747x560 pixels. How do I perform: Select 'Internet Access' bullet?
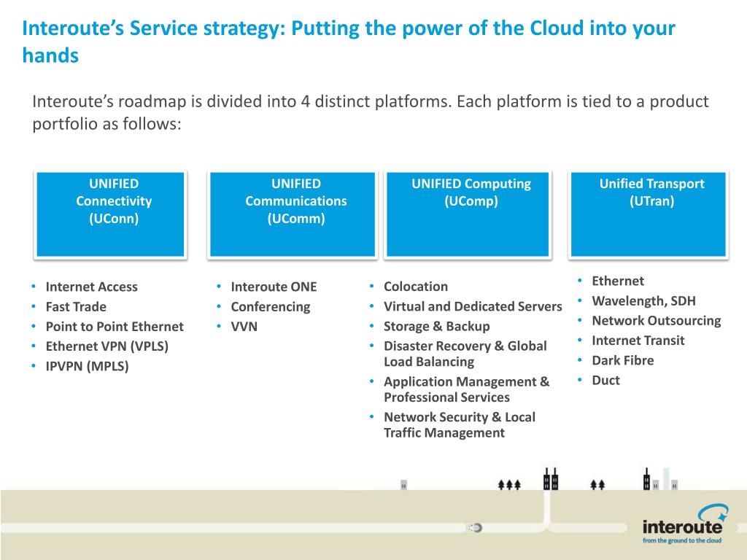[x=91, y=287]
